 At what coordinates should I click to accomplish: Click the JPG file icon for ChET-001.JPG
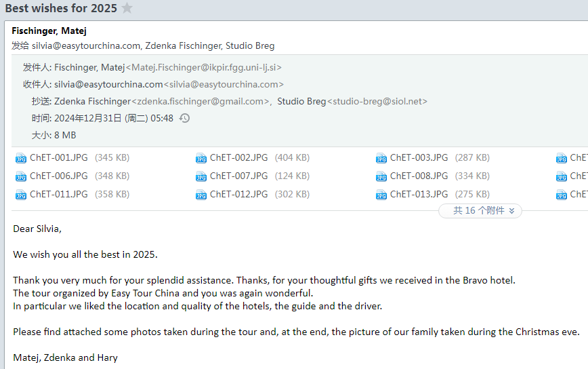click(21, 158)
